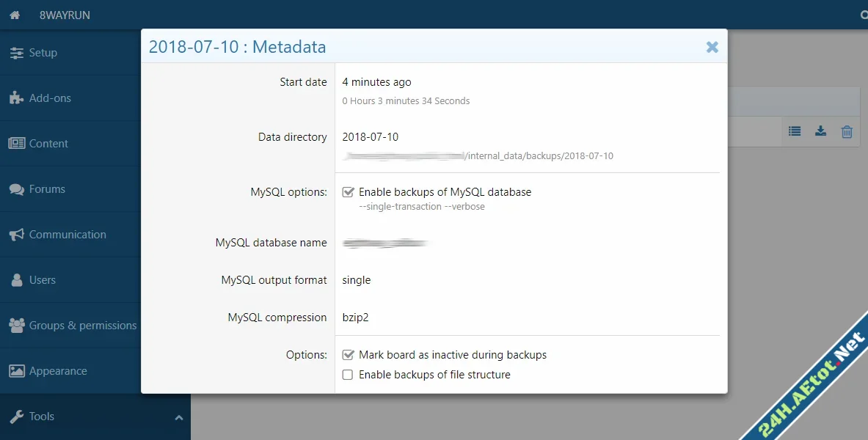868x440 pixels.
Task: Click the home icon in the top bar
Action: 15,14
